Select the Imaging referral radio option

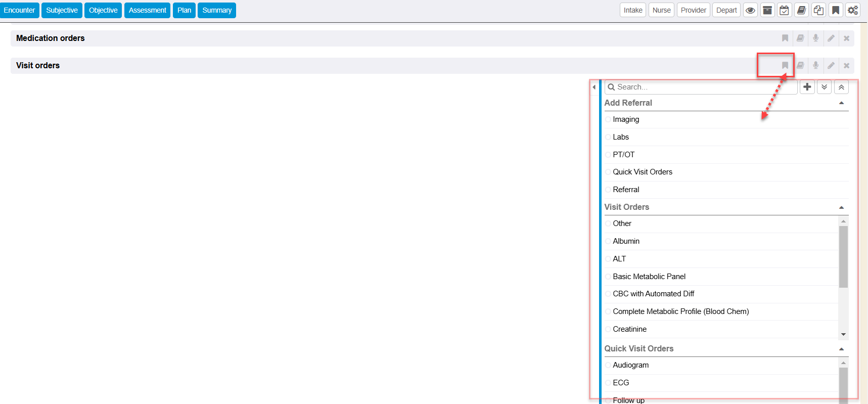point(608,119)
